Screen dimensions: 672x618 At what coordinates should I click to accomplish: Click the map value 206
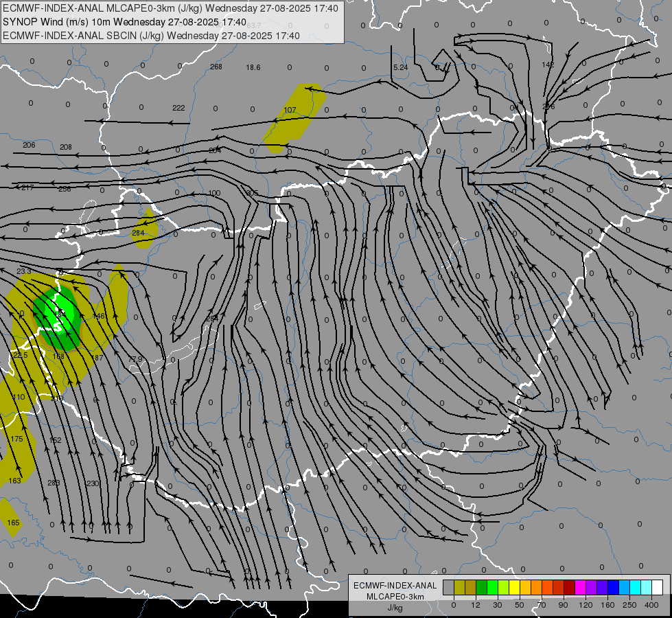[x=29, y=145]
